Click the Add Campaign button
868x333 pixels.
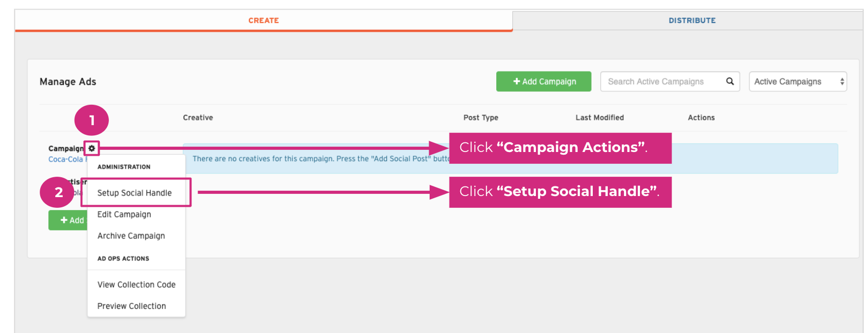[543, 82]
